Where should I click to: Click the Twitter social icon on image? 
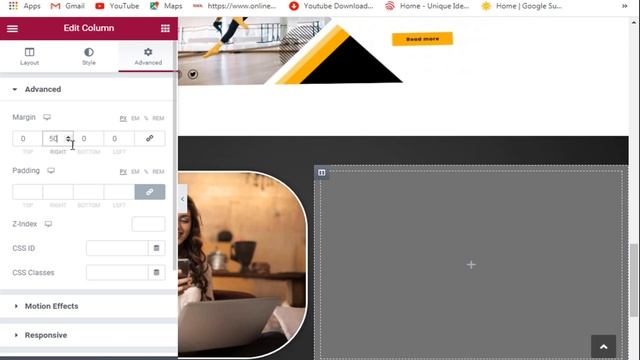pyautogui.click(x=193, y=74)
